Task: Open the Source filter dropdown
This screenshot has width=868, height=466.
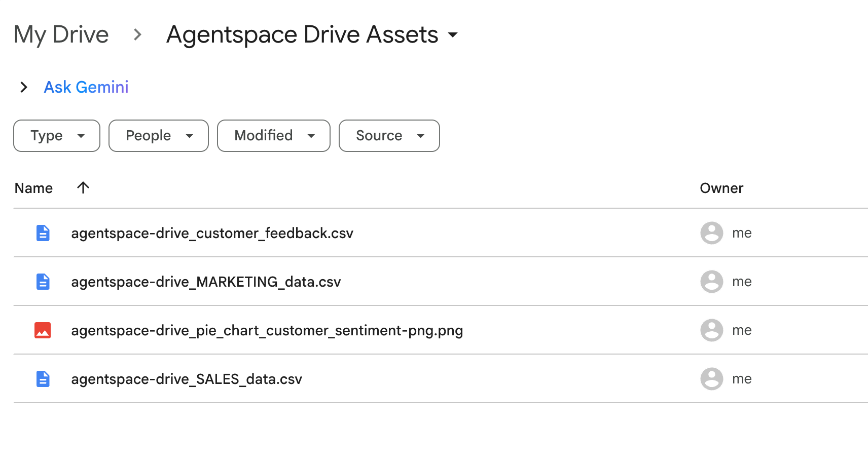Action: coord(389,136)
